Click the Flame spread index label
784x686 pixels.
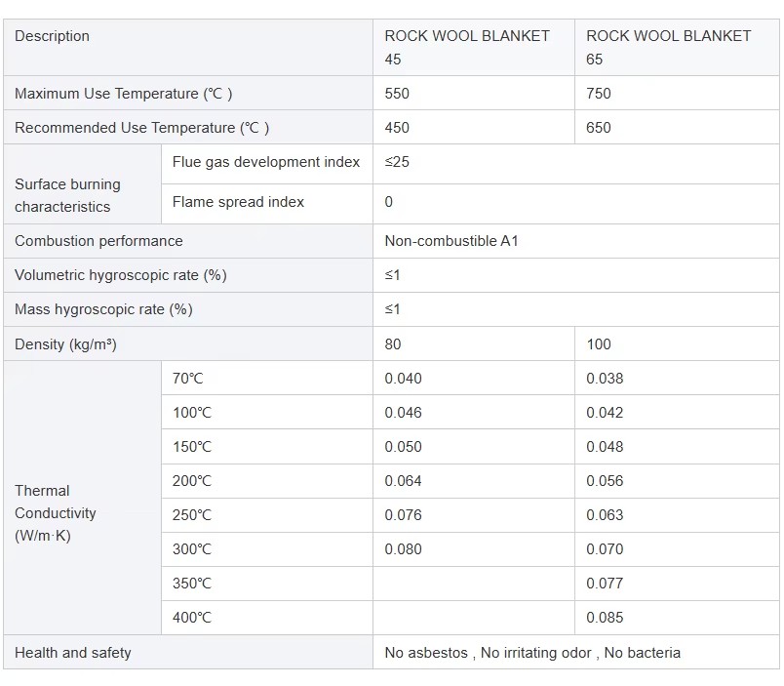(x=238, y=202)
